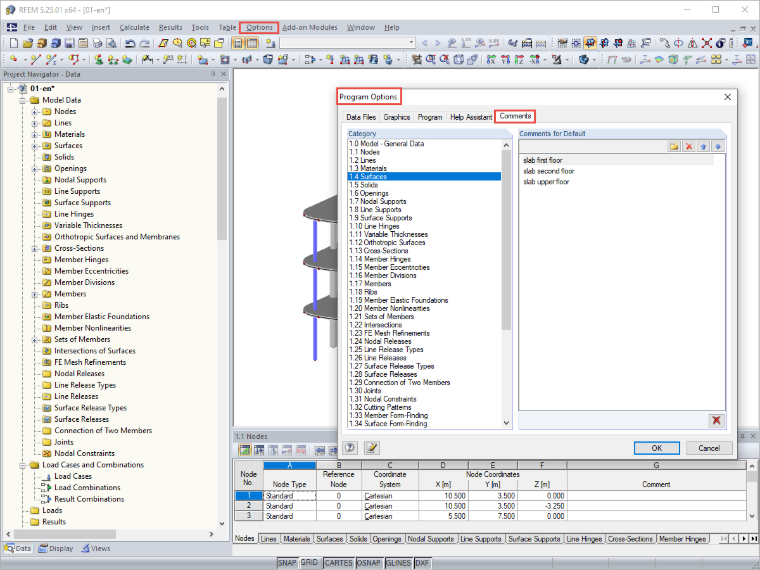Click the new node icon in the second toolbar
760x570 pixels.
(14, 60)
